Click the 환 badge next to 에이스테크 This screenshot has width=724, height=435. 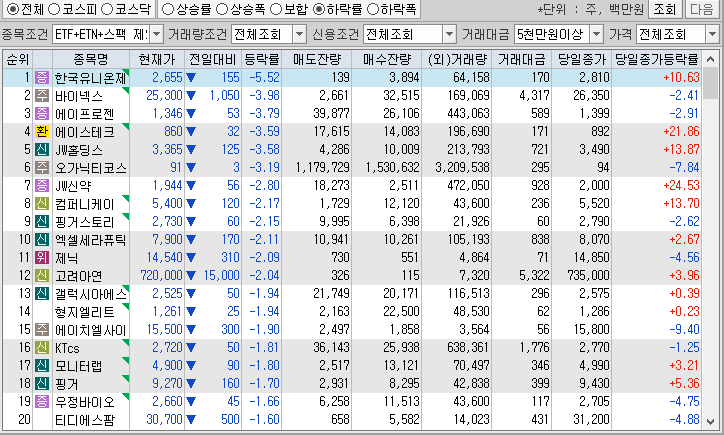click(x=42, y=132)
